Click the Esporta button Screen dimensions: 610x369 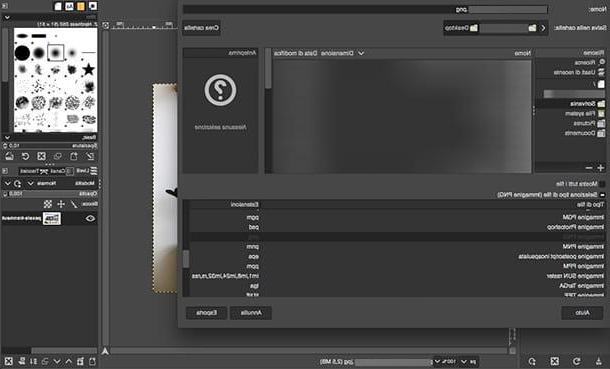(206, 313)
